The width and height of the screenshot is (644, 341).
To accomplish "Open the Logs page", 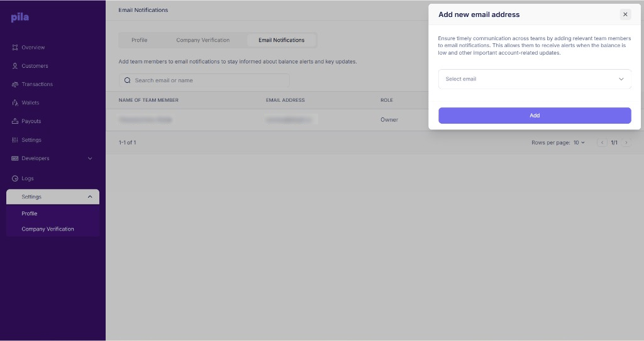I will coord(28,178).
